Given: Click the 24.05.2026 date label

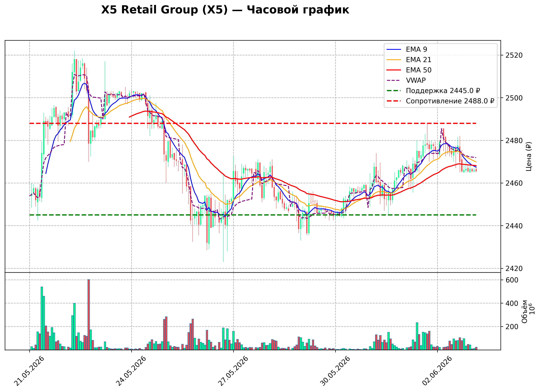Looking at the screenshot, I should [x=131, y=371].
